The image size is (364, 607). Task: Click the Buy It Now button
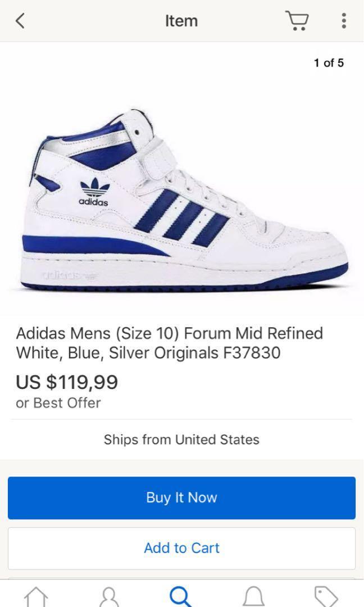tap(182, 498)
